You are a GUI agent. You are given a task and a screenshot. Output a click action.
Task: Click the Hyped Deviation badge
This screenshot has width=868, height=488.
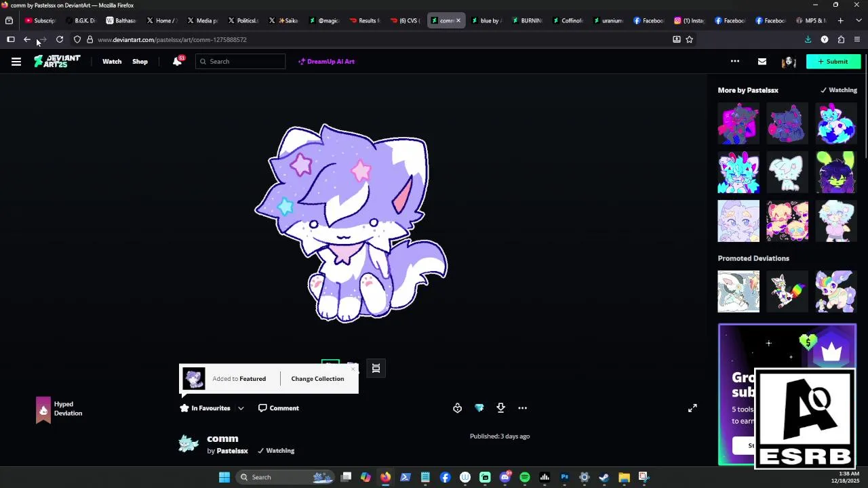tap(59, 409)
